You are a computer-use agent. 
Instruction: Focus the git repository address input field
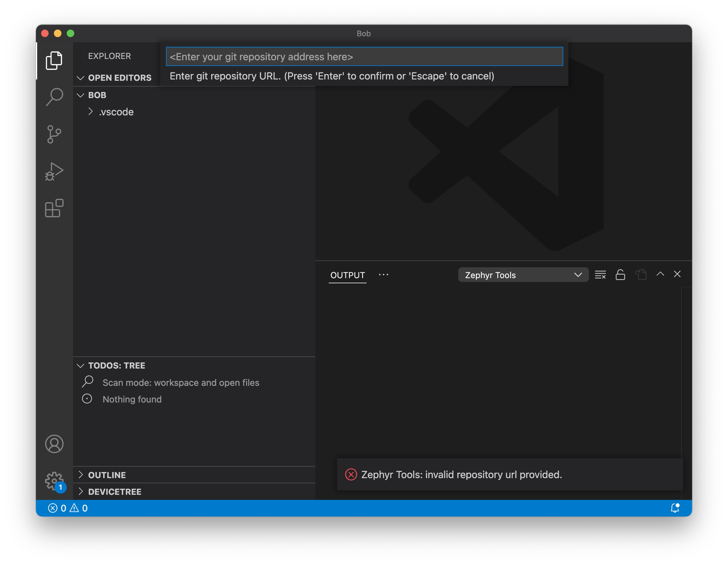(x=364, y=57)
